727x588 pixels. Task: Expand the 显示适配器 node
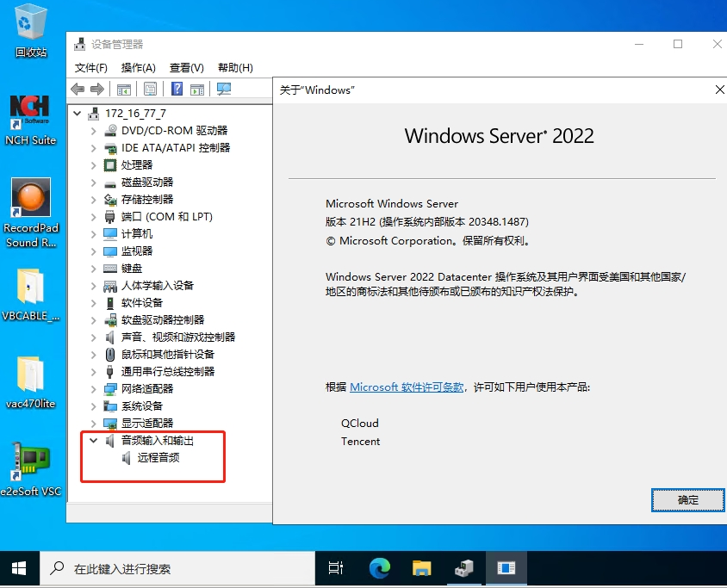point(94,424)
